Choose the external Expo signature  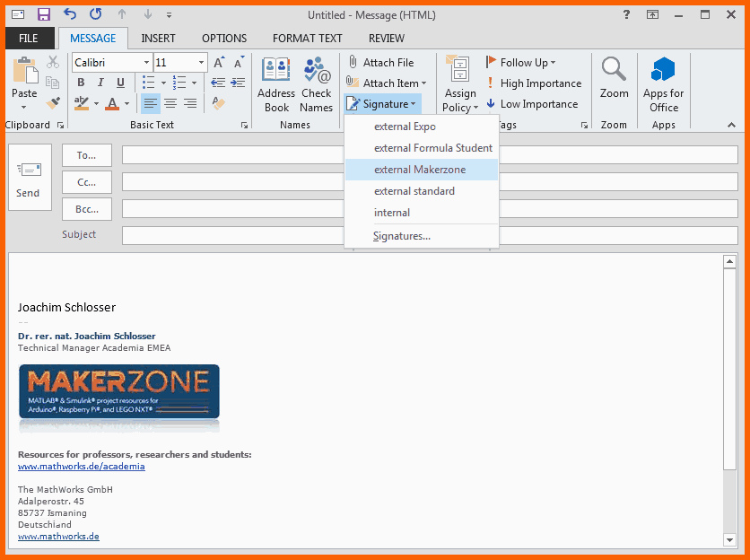point(422,127)
